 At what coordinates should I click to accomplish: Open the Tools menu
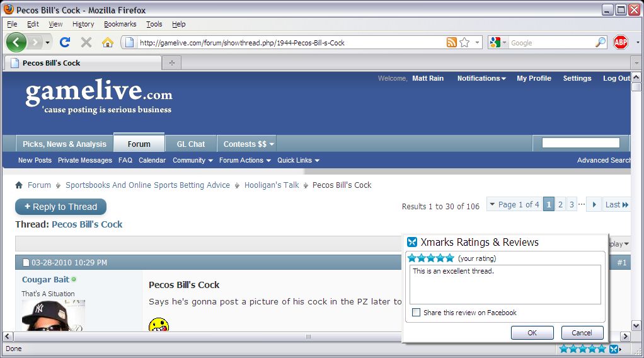coord(154,24)
